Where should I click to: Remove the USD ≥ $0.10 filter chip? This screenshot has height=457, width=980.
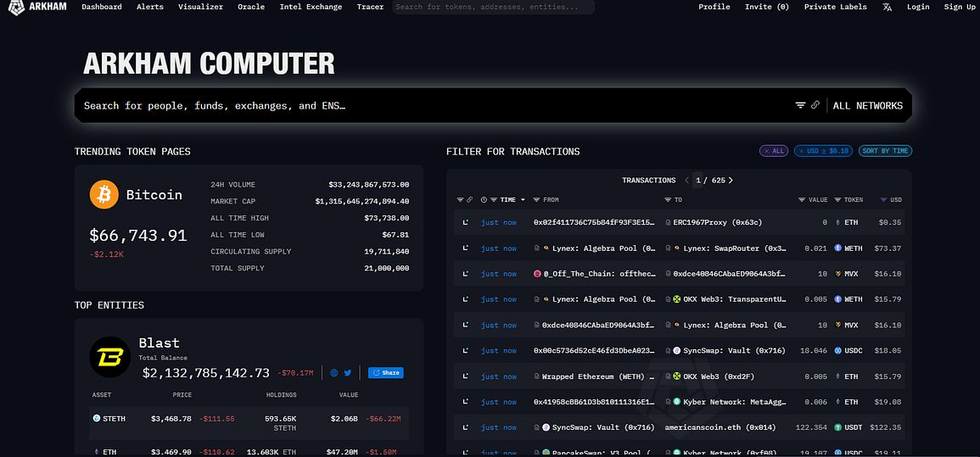(823, 151)
